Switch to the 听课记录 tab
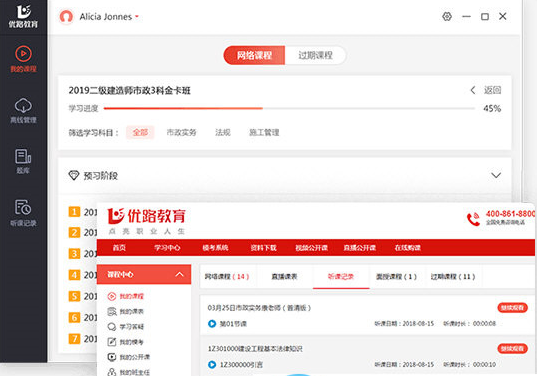The width and height of the screenshot is (537, 376). (x=341, y=276)
